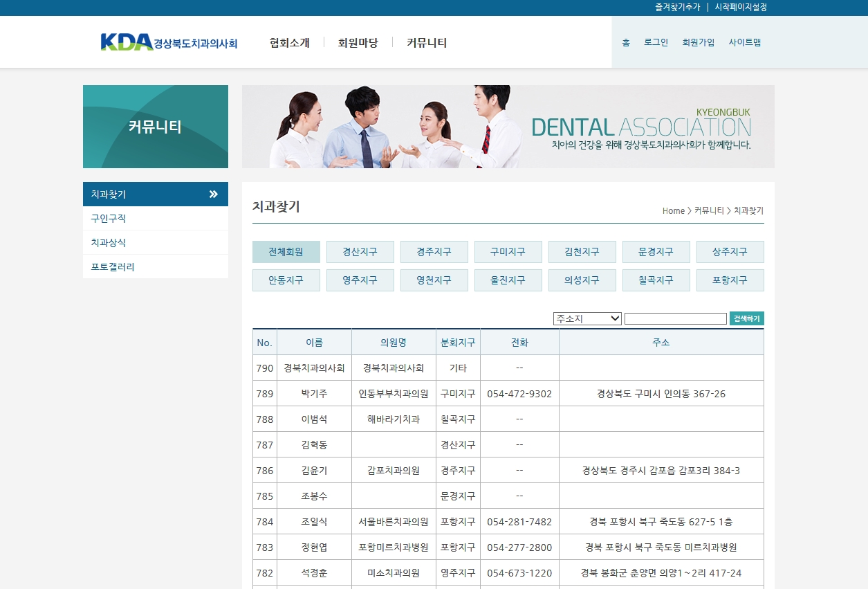Click phone number 054-673-1220

(519, 573)
